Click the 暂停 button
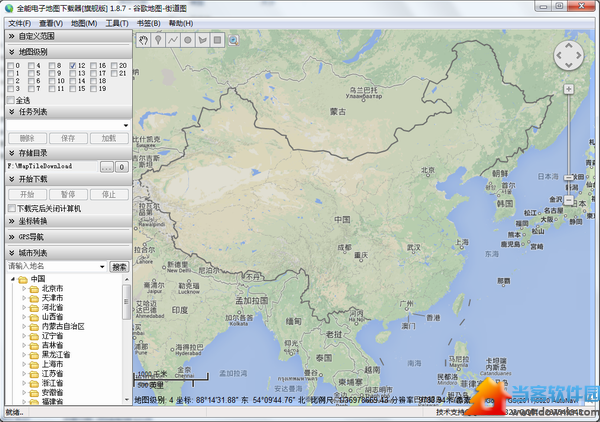Image resolution: width=600 pixels, height=422 pixels. tap(68, 195)
